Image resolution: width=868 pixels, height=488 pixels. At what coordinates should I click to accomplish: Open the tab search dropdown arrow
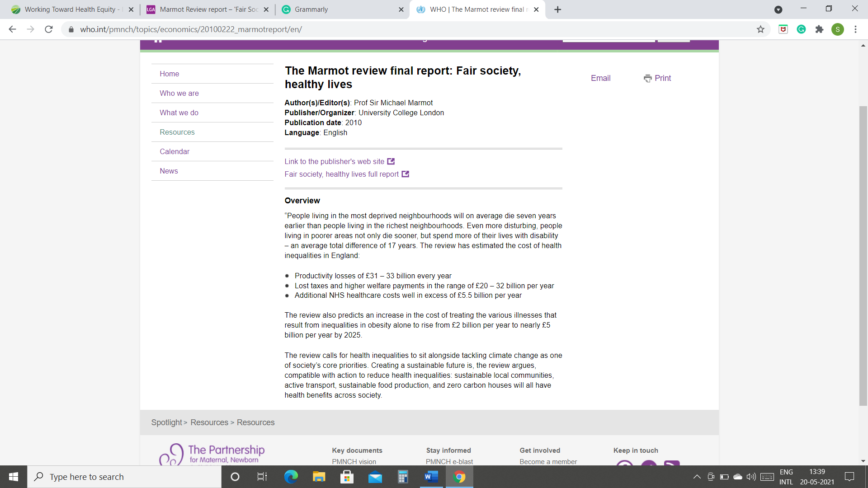pyautogui.click(x=778, y=9)
